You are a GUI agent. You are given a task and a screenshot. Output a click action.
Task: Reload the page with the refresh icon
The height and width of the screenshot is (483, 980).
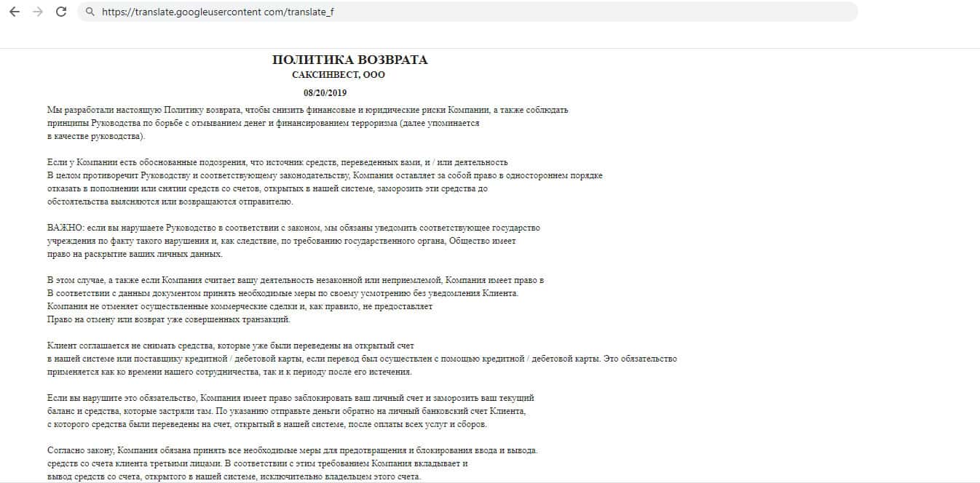[x=62, y=12]
